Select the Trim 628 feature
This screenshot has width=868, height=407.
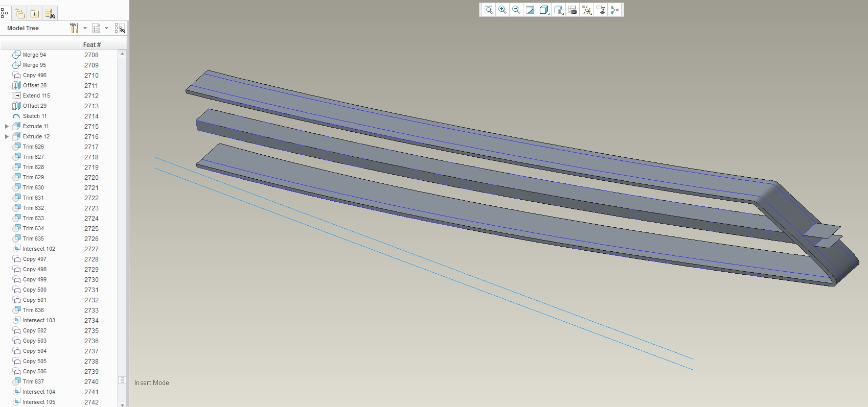tap(33, 167)
